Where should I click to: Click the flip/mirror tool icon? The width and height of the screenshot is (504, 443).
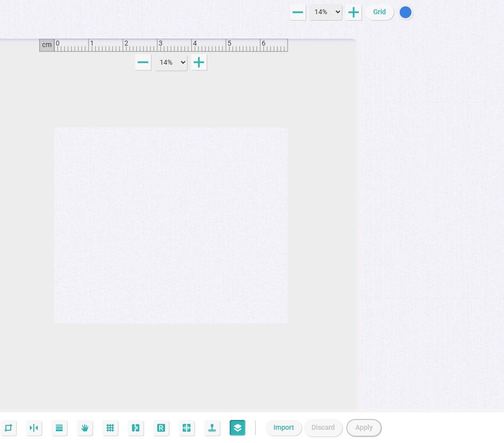click(34, 428)
